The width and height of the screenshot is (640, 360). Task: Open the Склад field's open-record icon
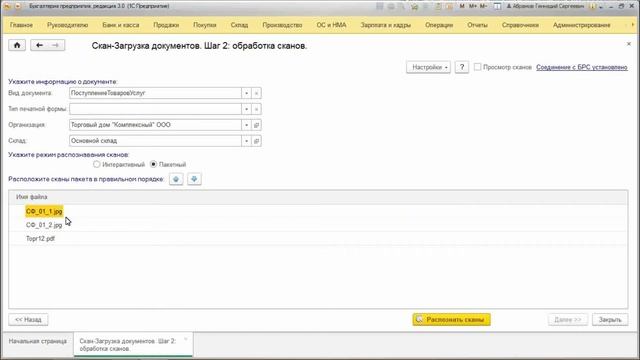tap(256, 141)
